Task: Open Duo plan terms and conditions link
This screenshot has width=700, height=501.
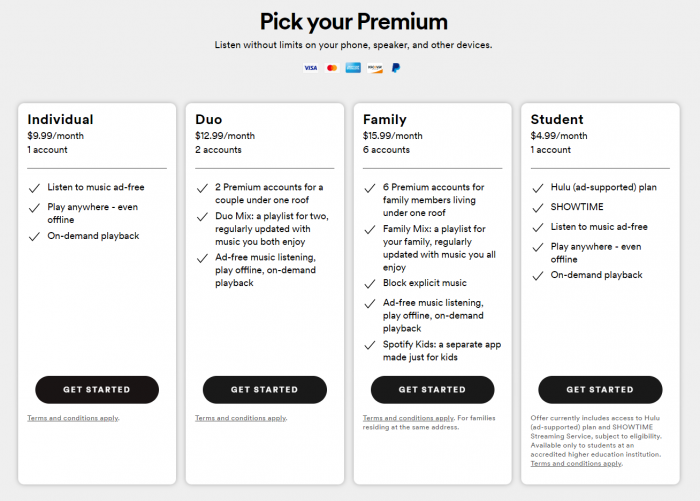Action: (240, 418)
